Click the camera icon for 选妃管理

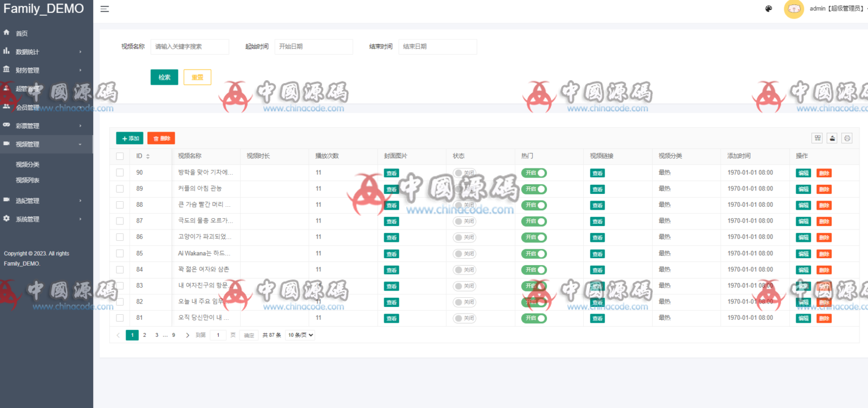pos(7,200)
